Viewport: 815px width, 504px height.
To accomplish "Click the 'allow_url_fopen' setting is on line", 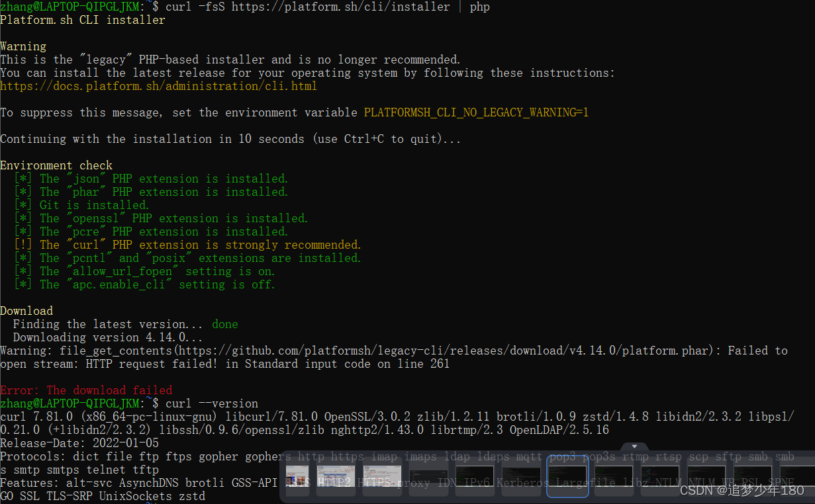I will [144, 271].
